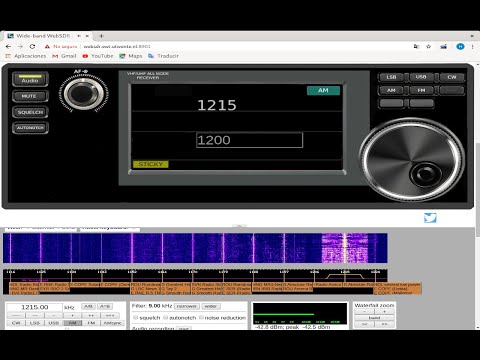This screenshot has width=480, height=360.
Task: Toggle the Audio button on the radio panel
Action: coord(30,79)
